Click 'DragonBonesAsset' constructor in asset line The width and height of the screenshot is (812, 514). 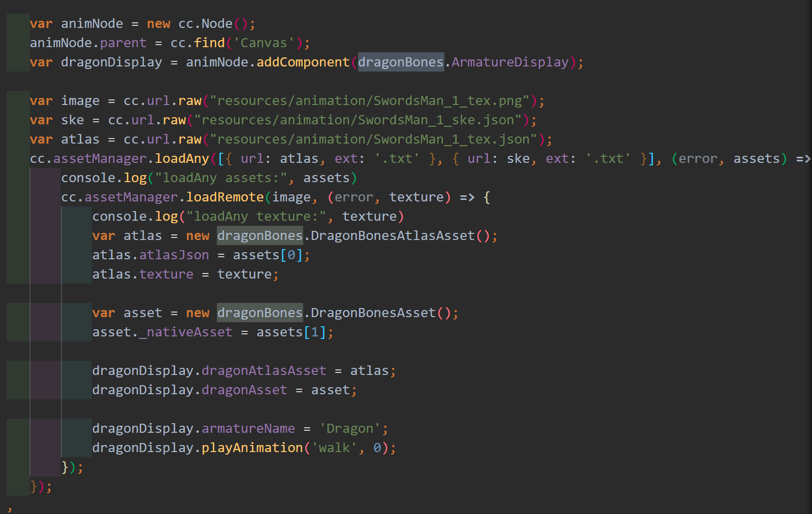pyautogui.click(x=373, y=313)
